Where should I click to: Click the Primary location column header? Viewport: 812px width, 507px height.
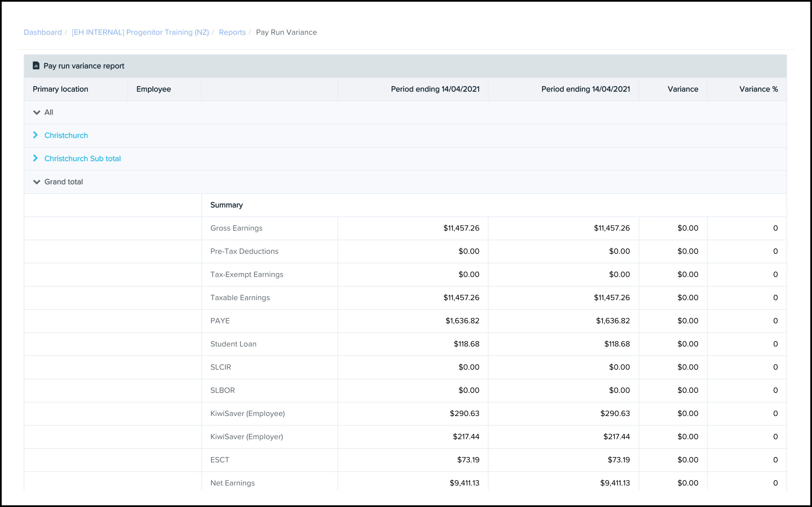pos(61,89)
